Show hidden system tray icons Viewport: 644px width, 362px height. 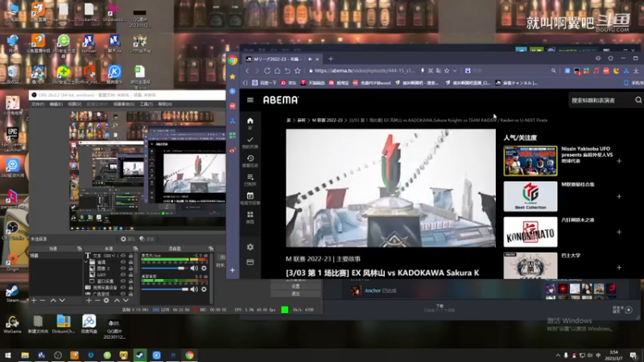point(558,356)
